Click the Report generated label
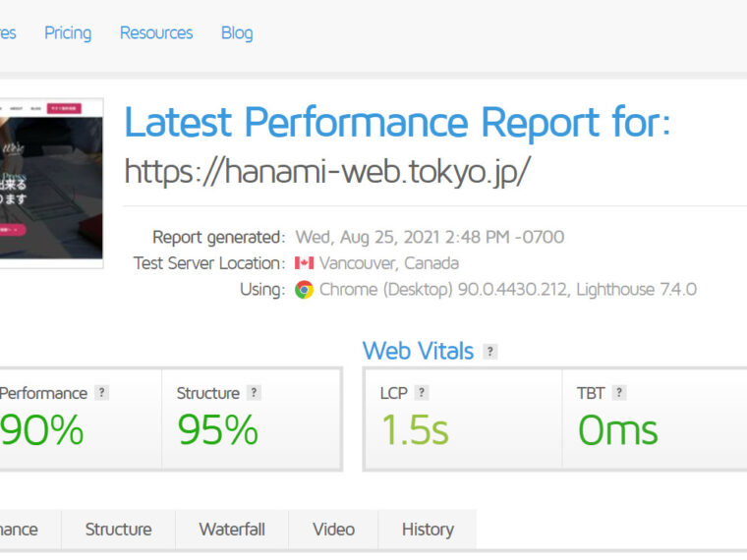Viewport: 747px width, 560px height. click(218, 237)
